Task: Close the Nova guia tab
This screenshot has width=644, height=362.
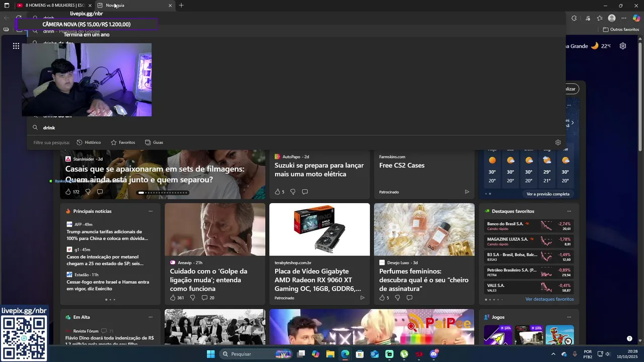Action: pyautogui.click(x=170, y=6)
